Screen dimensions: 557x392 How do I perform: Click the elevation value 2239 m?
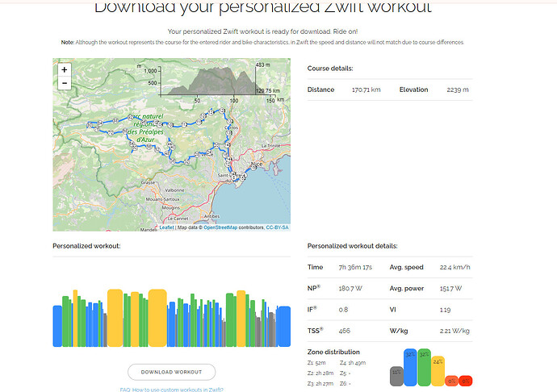click(458, 90)
